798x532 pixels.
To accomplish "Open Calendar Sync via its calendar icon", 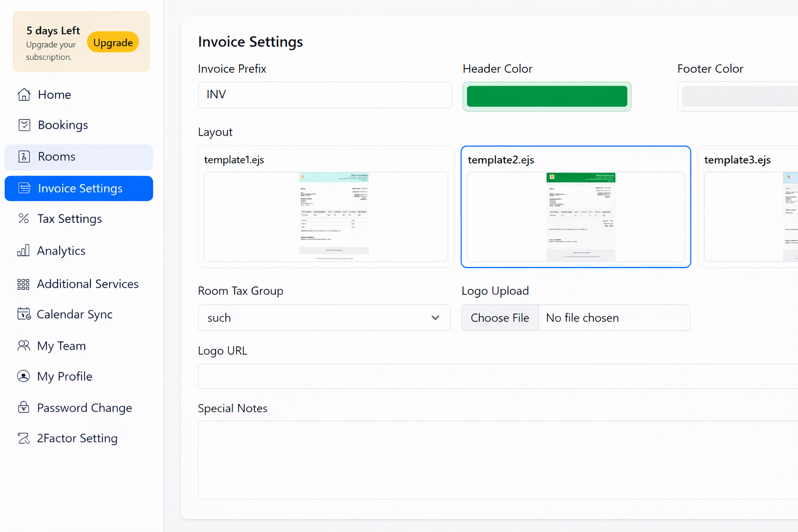I will [24, 314].
